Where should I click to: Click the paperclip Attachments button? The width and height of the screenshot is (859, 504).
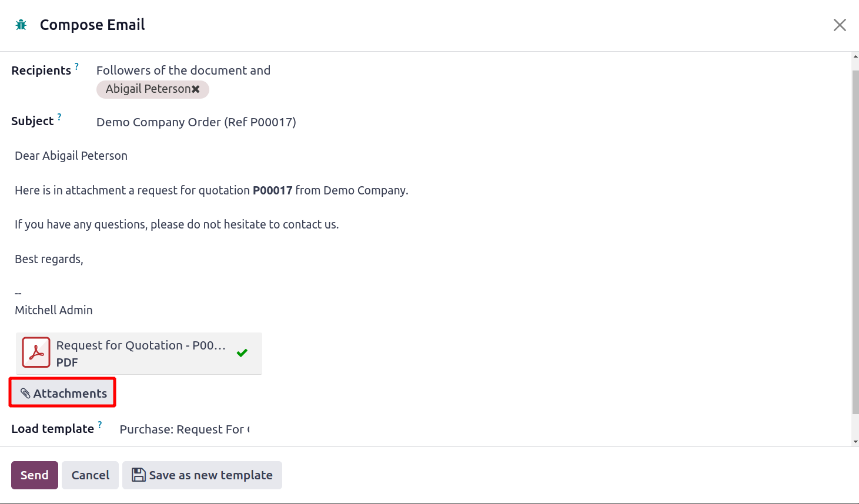[x=63, y=393]
